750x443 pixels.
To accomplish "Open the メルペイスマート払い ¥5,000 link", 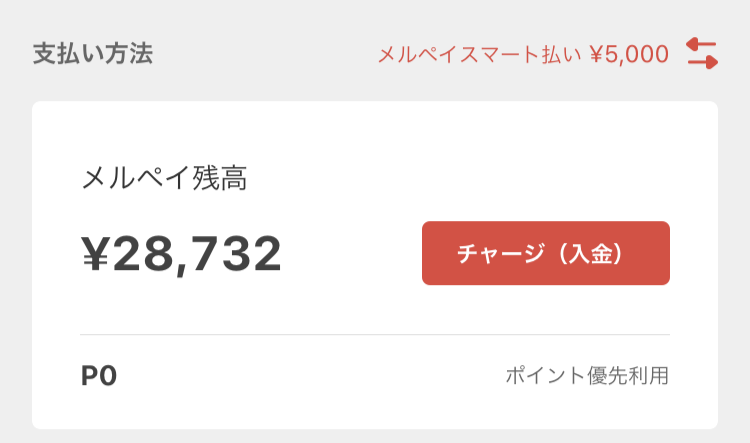I will [523, 54].
